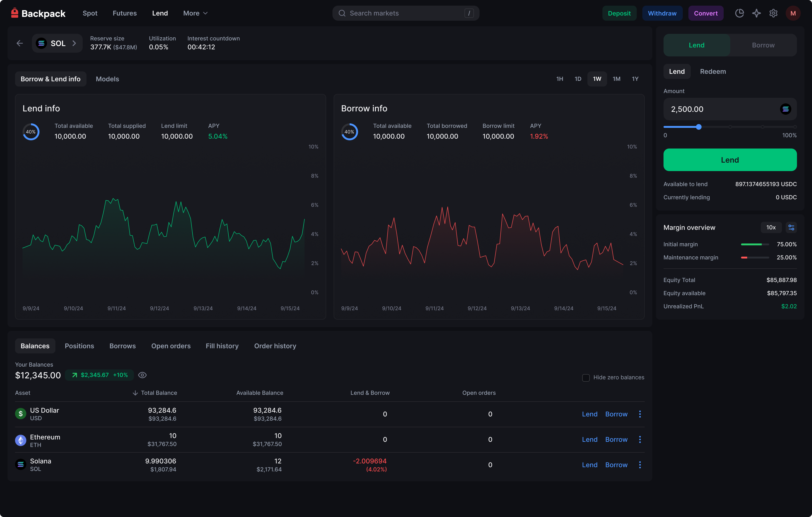Viewport: 812px width, 517px height.
Task: Click the sparkle icon in the header
Action: click(x=756, y=13)
